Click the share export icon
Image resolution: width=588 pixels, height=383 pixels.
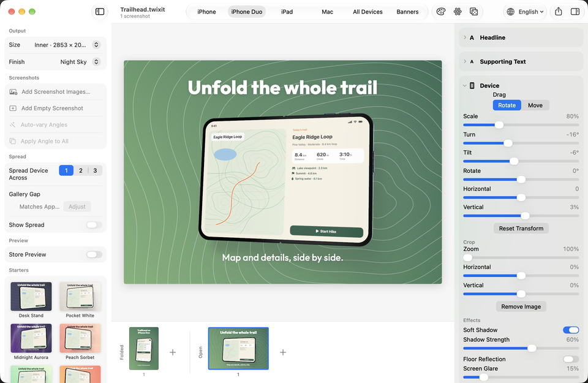559,12
